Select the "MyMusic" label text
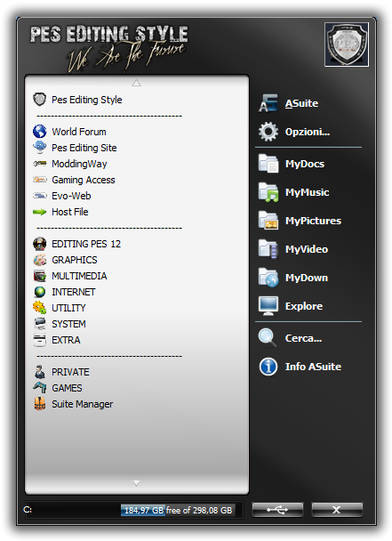The image size is (392, 541). point(307,192)
